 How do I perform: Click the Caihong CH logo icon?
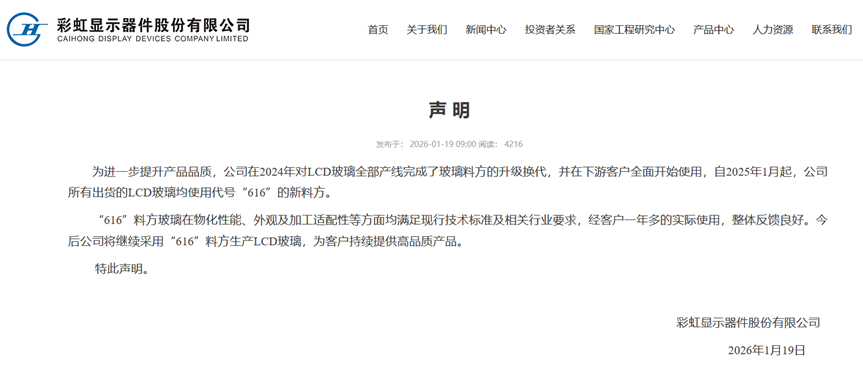tap(28, 29)
